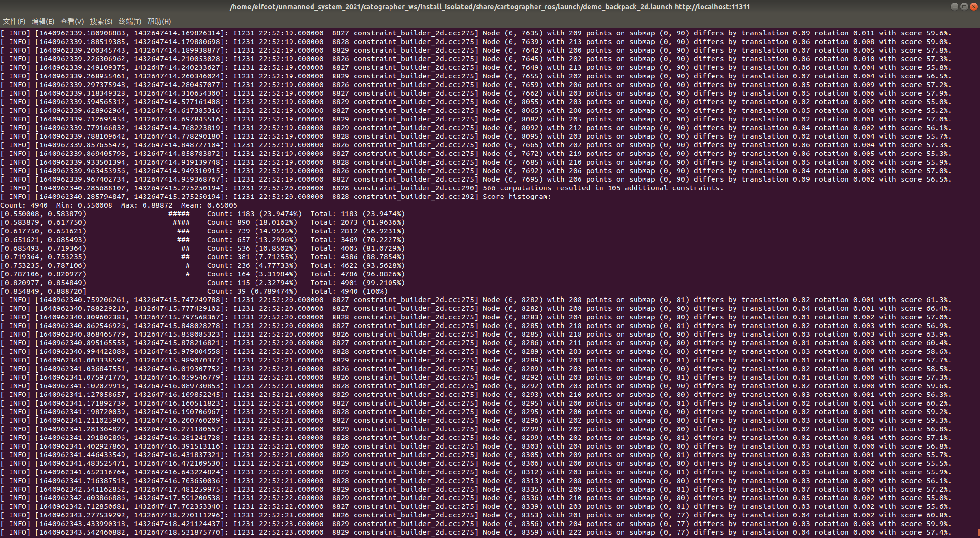The width and height of the screenshot is (980, 538).
Task: Click the 'Mean: 0.65006' value
Action: click(209, 205)
